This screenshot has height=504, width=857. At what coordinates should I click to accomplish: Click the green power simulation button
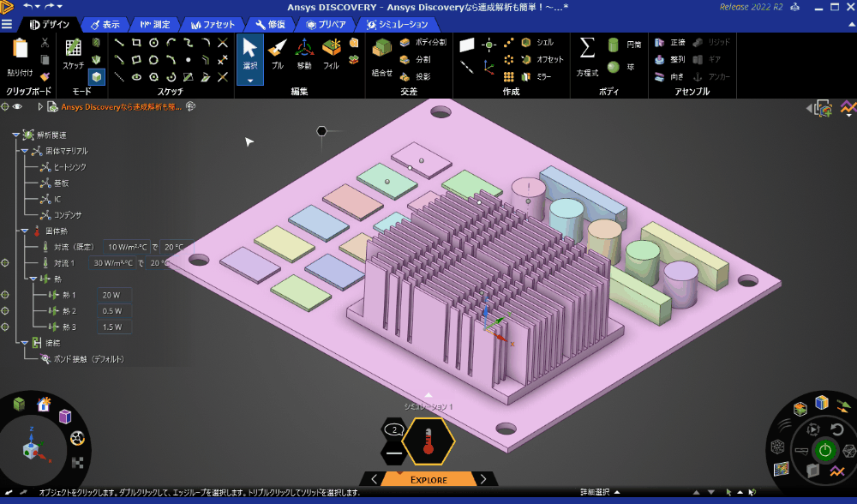[x=824, y=451]
